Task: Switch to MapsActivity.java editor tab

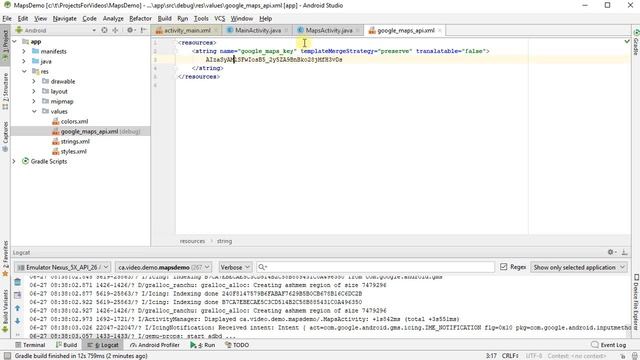Action: pos(329,30)
